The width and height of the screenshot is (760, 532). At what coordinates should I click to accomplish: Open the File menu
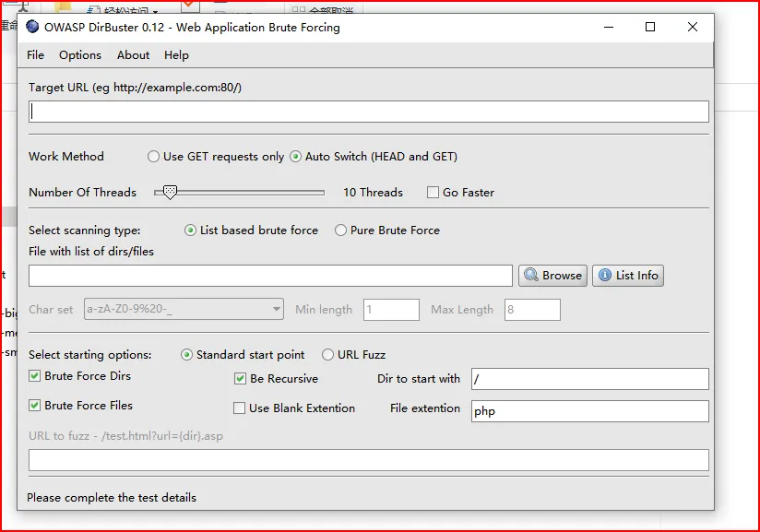click(x=35, y=55)
